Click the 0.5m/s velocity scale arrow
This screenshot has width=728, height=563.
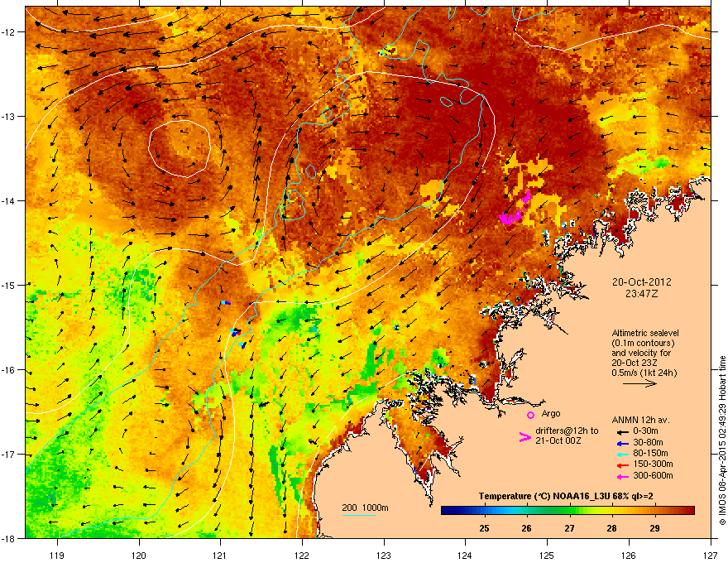[639, 383]
